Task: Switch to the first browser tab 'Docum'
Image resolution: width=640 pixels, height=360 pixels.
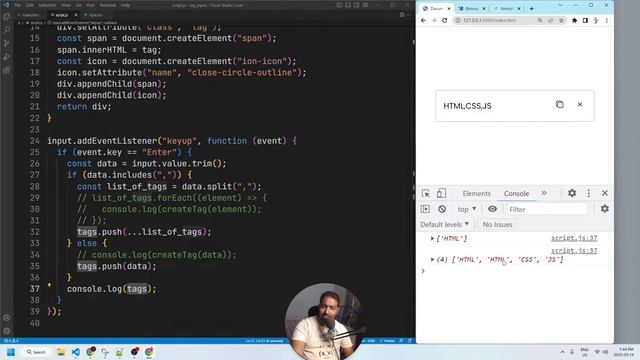Action: (436, 8)
